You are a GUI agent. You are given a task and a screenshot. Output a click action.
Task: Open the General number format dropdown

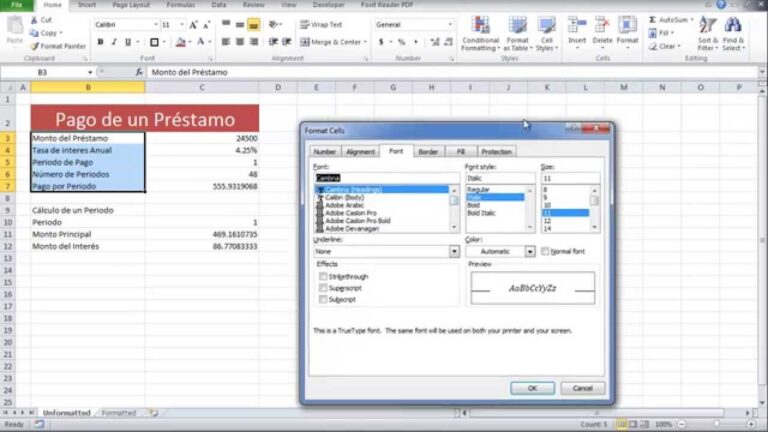point(450,24)
